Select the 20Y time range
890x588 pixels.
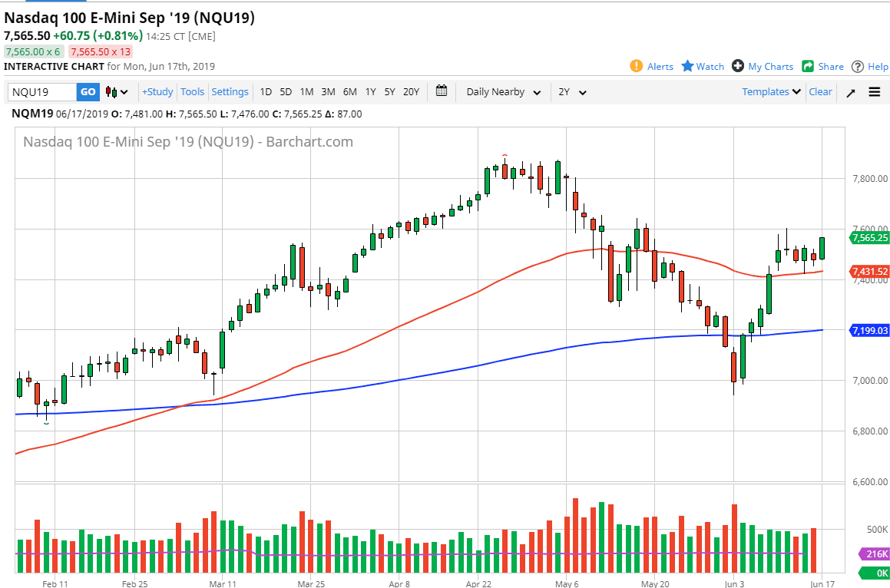point(411,92)
